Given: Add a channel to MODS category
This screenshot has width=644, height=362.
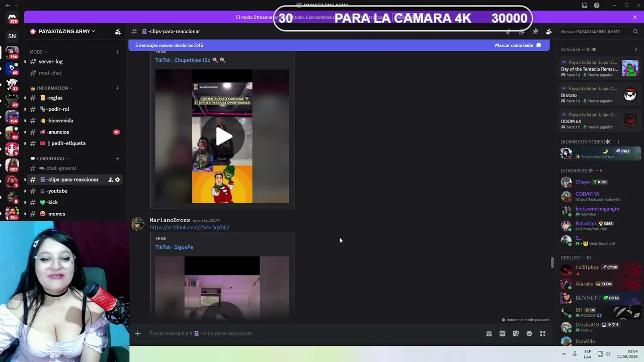Looking at the screenshot, I should [117, 52].
